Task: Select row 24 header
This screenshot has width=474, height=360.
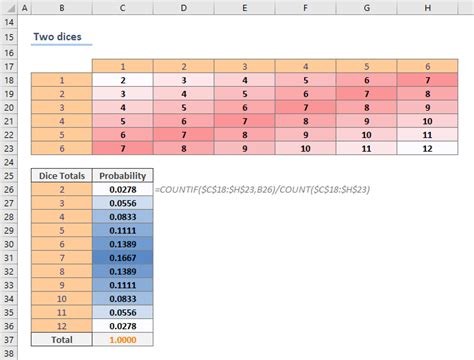Action: coord(9,162)
